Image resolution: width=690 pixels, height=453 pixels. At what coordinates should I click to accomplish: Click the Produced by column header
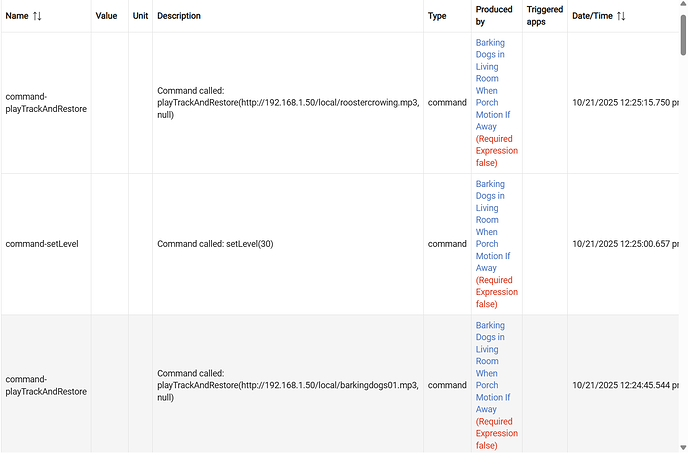[494, 16]
